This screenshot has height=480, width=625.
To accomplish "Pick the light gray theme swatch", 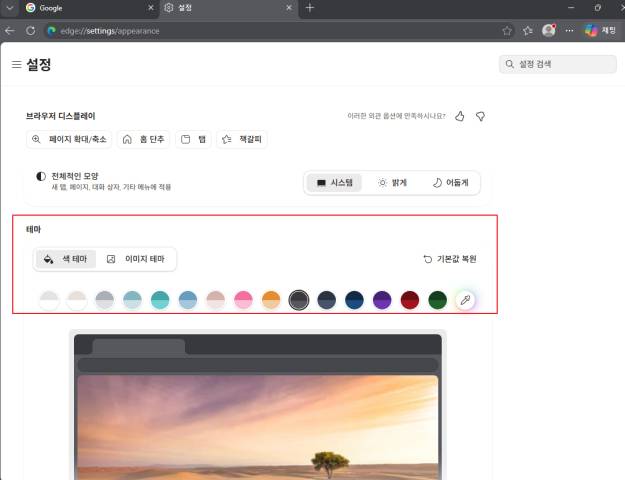I will (x=49, y=300).
